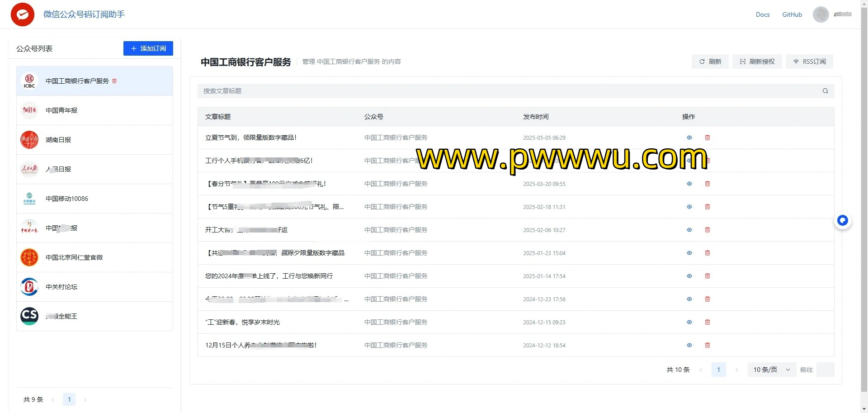Screen dimensions: 868x413
Task: Delete the 中国工商银行客户服务 subscription trash icon
Action: 114,81
